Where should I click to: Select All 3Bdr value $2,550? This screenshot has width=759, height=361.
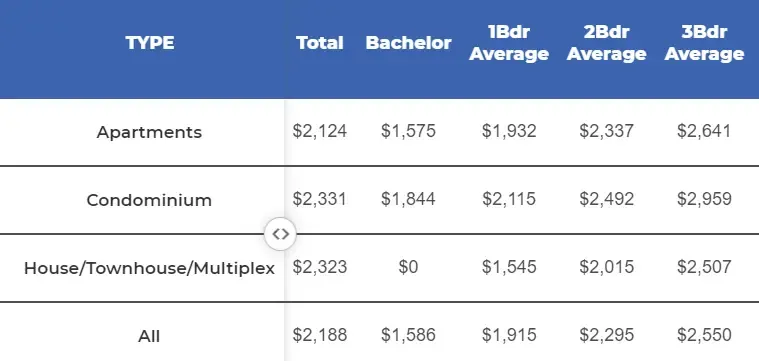704,335
